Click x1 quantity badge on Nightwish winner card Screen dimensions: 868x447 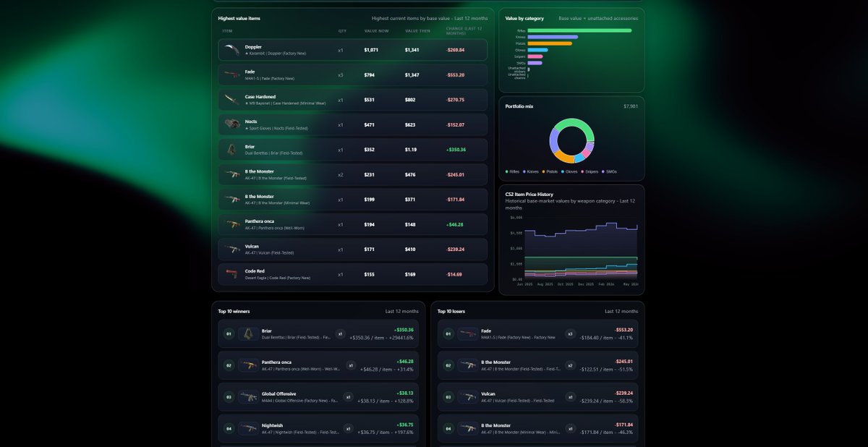pyautogui.click(x=348, y=429)
